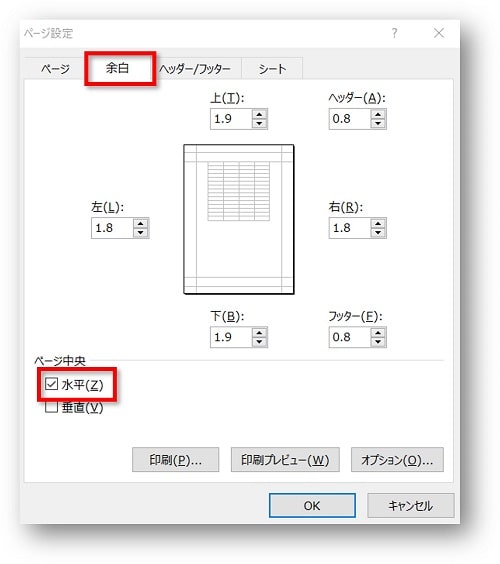Viewport: 500px width, 564px height.
Task: Select the 余白 tab
Action: tap(118, 68)
